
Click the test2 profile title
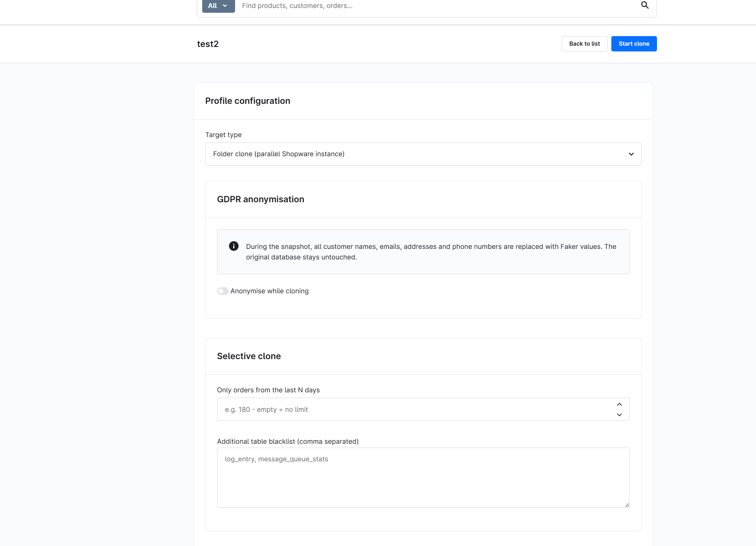pyautogui.click(x=208, y=44)
